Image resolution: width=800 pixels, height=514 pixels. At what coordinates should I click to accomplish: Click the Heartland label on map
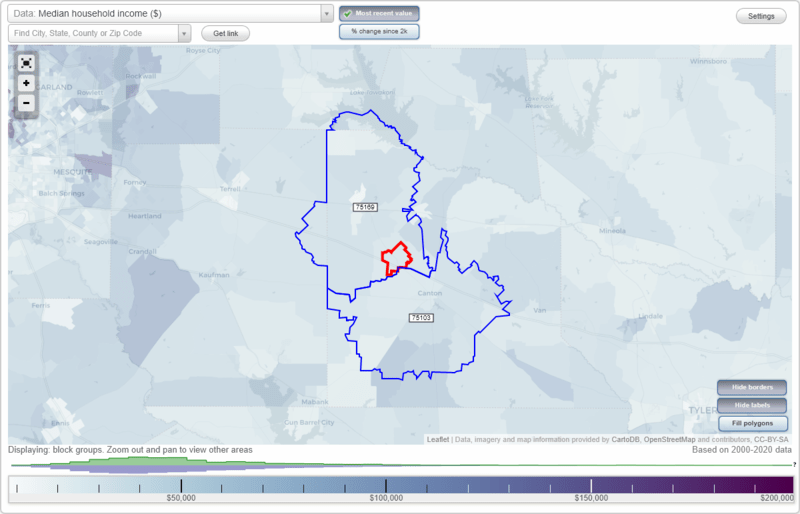pos(144,216)
